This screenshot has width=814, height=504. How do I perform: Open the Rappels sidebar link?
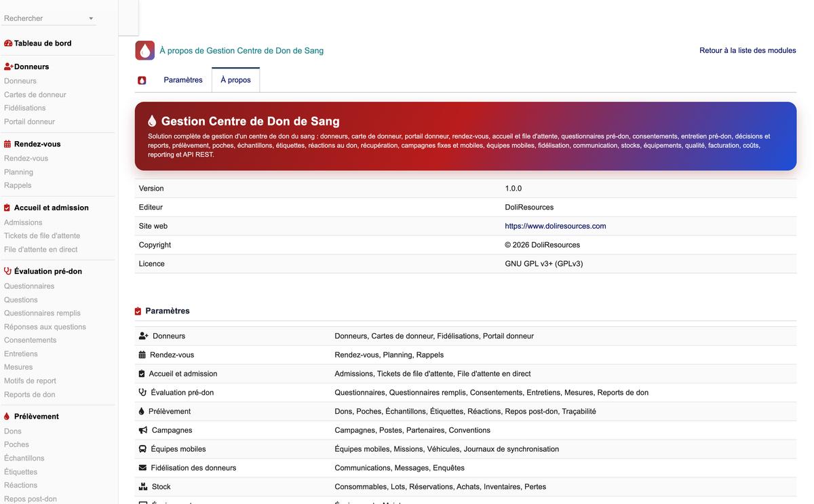(x=18, y=186)
